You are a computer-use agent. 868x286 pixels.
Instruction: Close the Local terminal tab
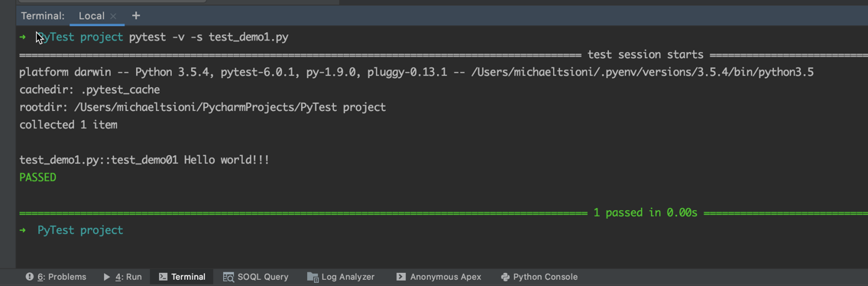pos(113,16)
